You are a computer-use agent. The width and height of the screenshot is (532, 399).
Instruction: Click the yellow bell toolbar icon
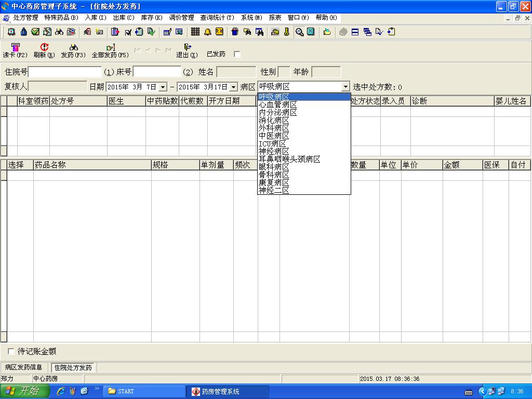point(207,32)
